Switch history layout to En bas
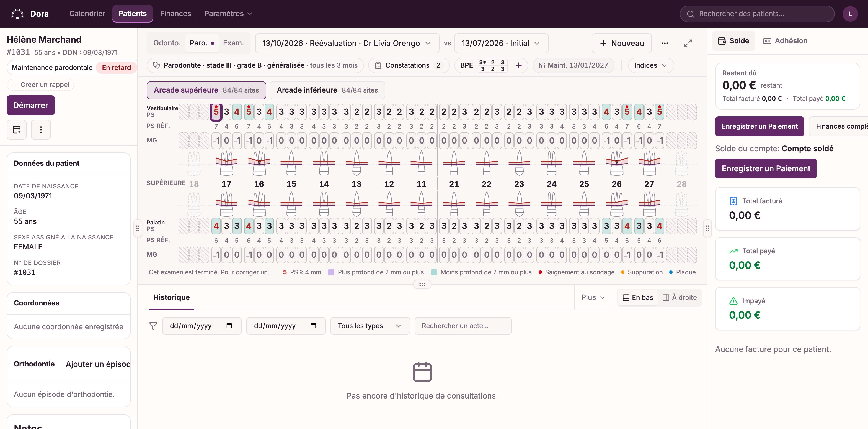Image resolution: width=868 pixels, height=429 pixels. point(637,297)
